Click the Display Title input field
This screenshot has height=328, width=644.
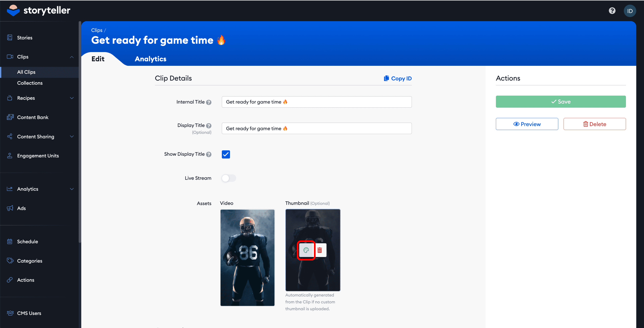[316, 128]
